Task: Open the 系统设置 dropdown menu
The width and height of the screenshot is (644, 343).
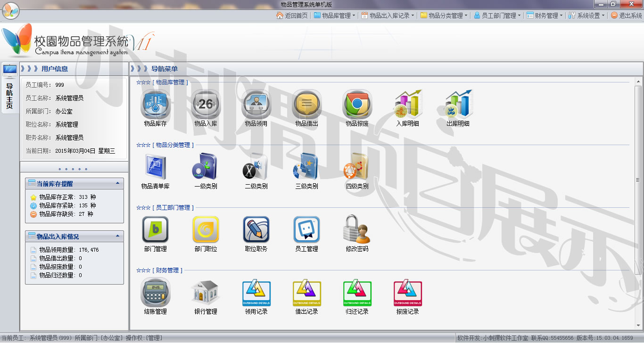Action: tap(586, 16)
